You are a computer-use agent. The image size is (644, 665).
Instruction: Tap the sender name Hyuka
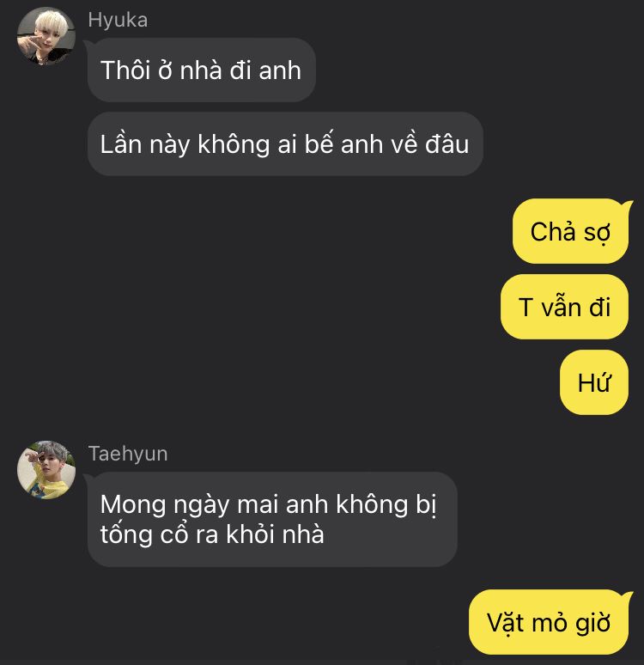pos(118,20)
